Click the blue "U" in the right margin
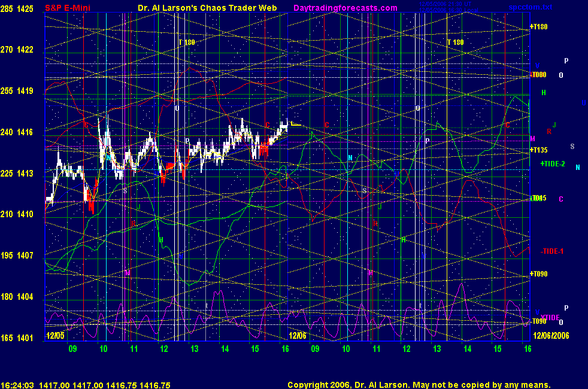This screenshot has height=389, width=588. point(583,103)
